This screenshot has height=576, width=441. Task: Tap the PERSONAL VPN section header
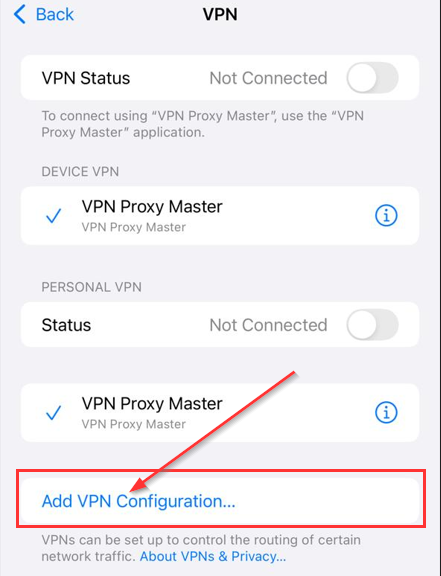click(x=92, y=287)
